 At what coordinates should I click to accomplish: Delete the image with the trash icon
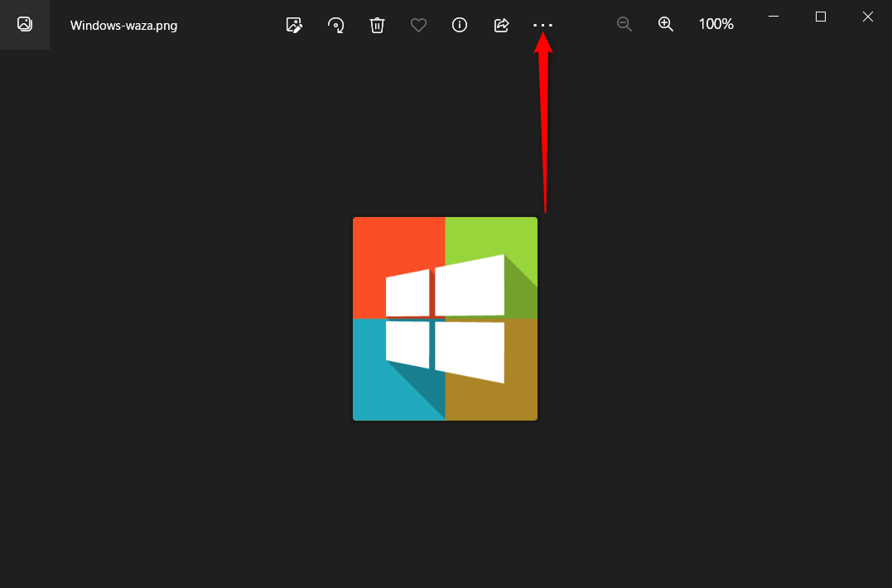pyautogui.click(x=377, y=25)
